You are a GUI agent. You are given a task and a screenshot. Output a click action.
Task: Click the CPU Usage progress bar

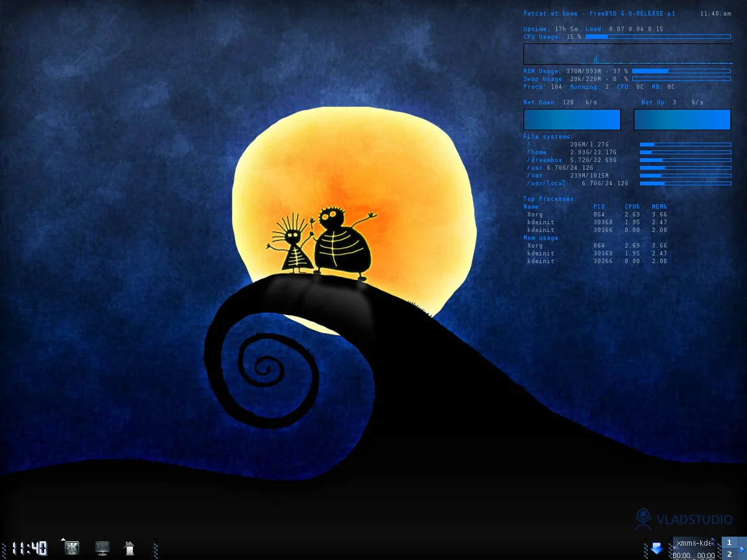tap(658, 37)
